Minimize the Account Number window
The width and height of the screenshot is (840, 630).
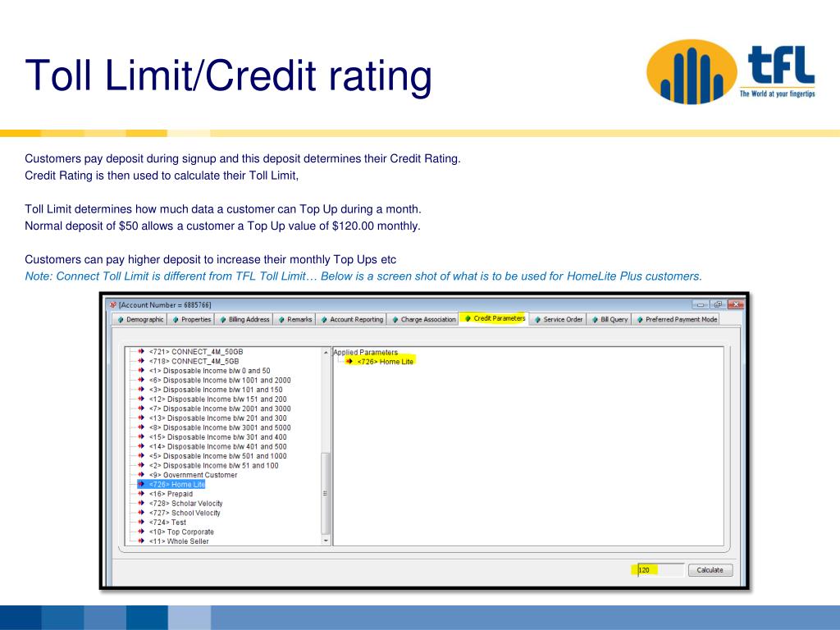(701, 305)
